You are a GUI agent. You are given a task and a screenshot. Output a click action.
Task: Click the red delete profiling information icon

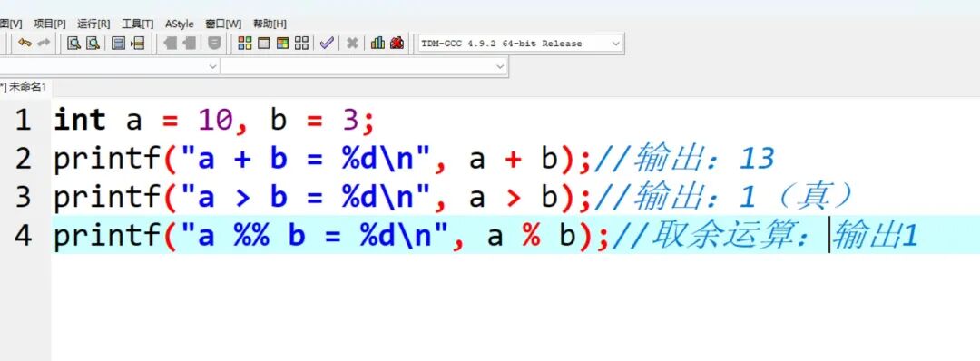click(x=397, y=44)
